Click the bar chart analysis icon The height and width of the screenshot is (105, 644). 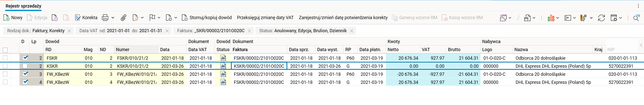point(551,18)
